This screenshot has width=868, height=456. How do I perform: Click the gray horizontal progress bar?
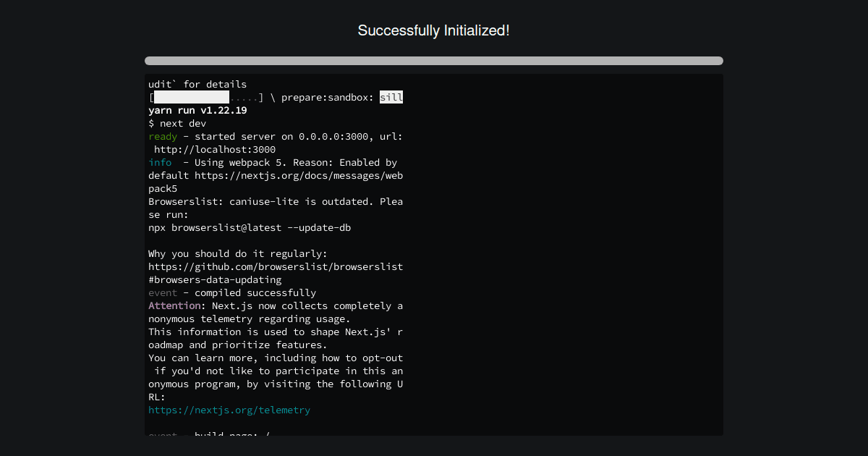[434, 61]
